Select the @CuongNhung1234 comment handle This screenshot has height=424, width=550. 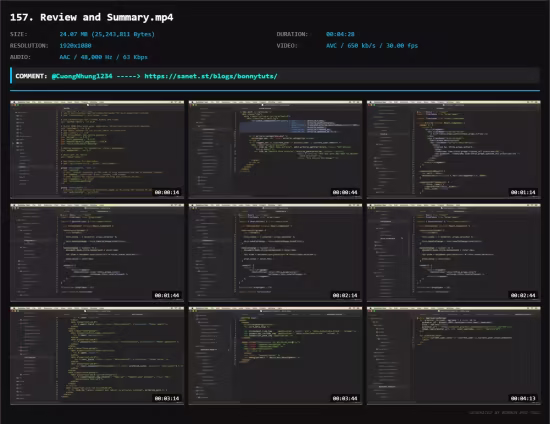82,76
